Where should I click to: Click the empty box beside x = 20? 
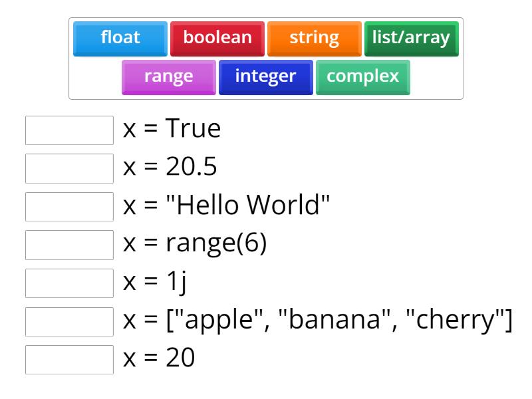pos(70,360)
